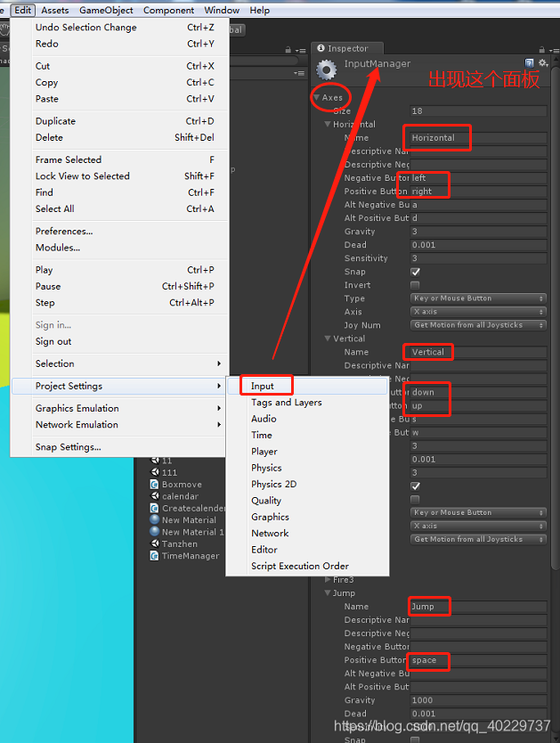Open Vertical Axis dropdown X axis
This screenshot has width=560, height=743.
(x=478, y=526)
